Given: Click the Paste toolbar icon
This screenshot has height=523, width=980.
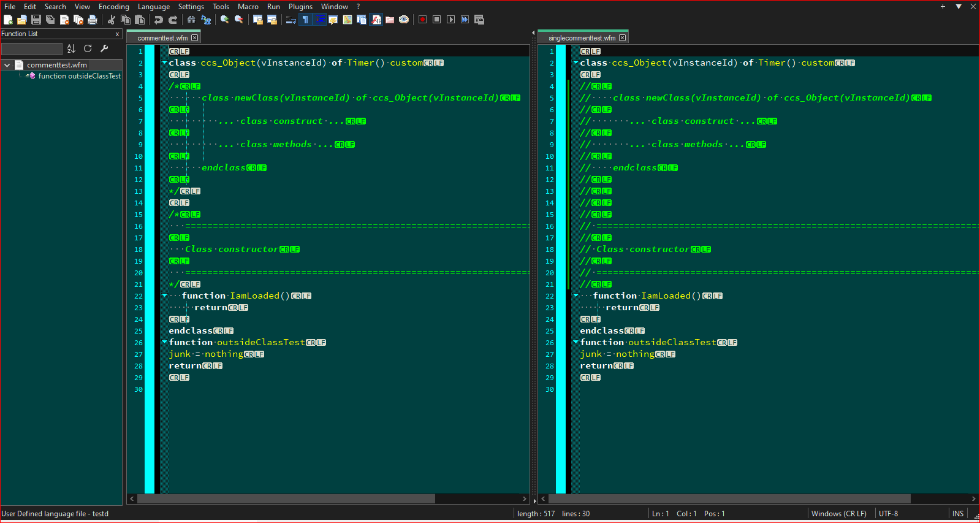Looking at the screenshot, I should pyautogui.click(x=140, y=20).
